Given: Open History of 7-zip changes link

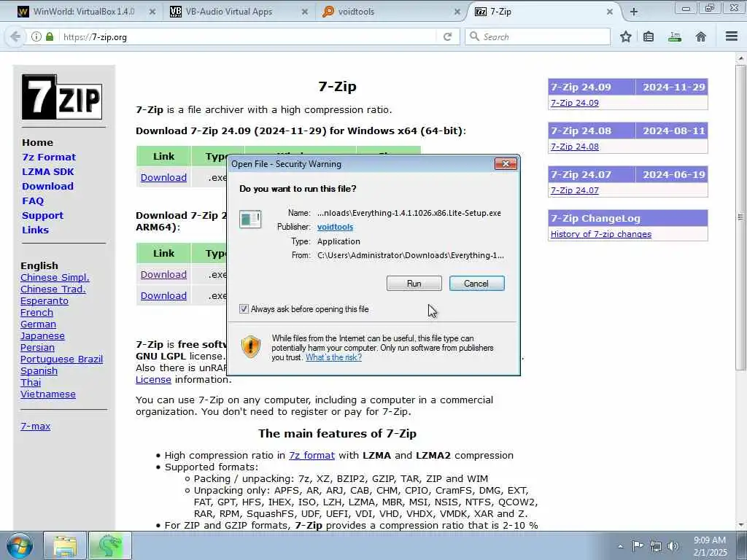Looking at the screenshot, I should point(601,234).
